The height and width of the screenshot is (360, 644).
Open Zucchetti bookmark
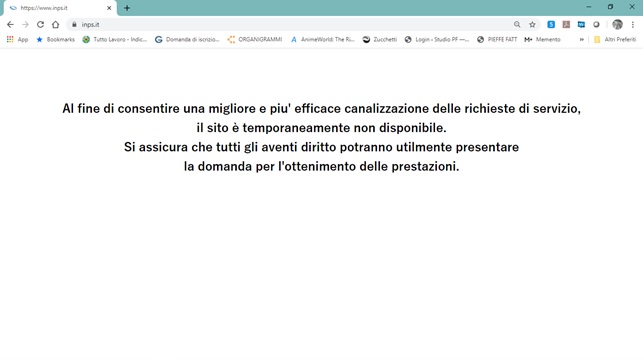pyautogui.click(x=380, y=39)
